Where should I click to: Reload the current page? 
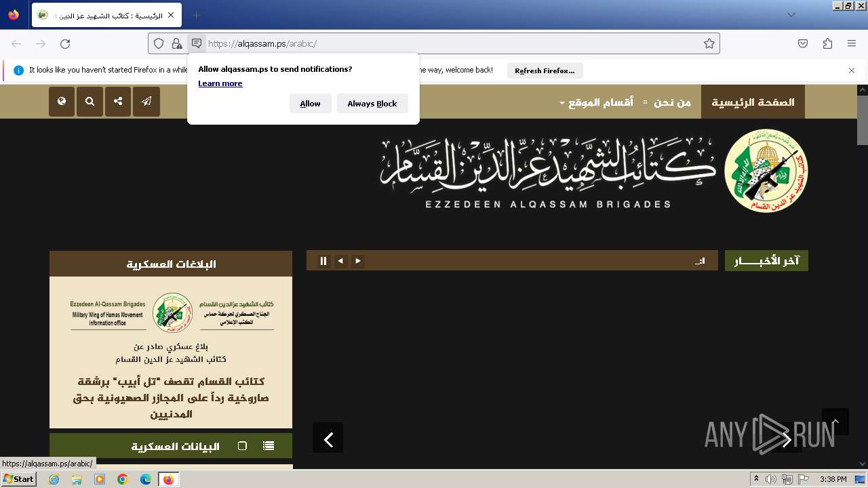tap(65, 43)
